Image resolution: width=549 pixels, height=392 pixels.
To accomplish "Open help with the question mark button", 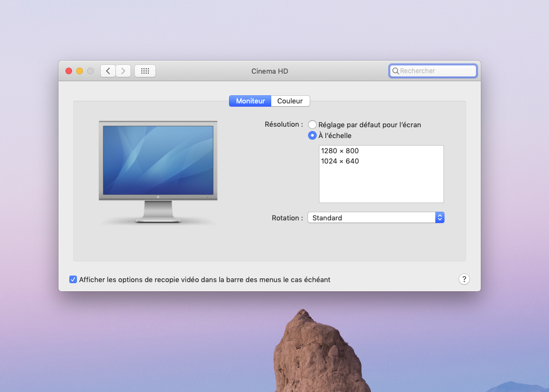I will (464, 279).
